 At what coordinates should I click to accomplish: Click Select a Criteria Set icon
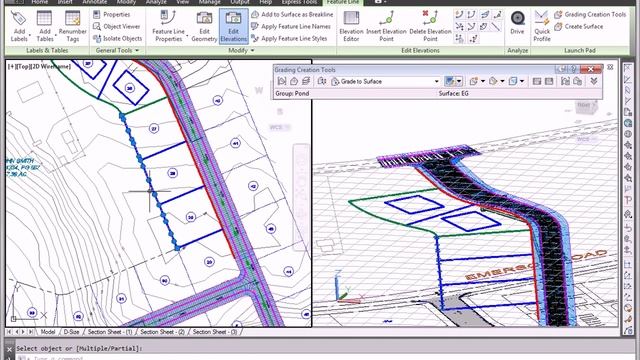(322, 81)
